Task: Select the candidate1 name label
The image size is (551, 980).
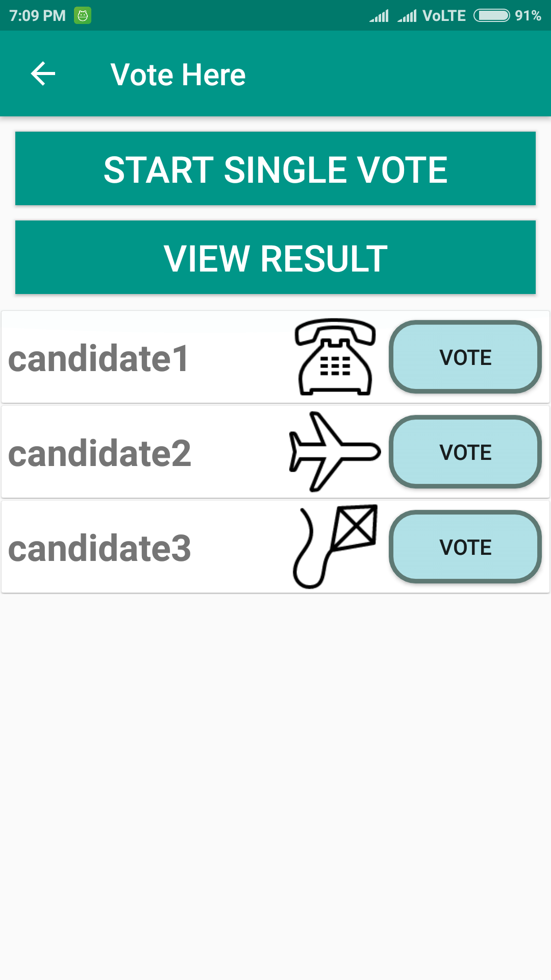Action: coord(99,358)
